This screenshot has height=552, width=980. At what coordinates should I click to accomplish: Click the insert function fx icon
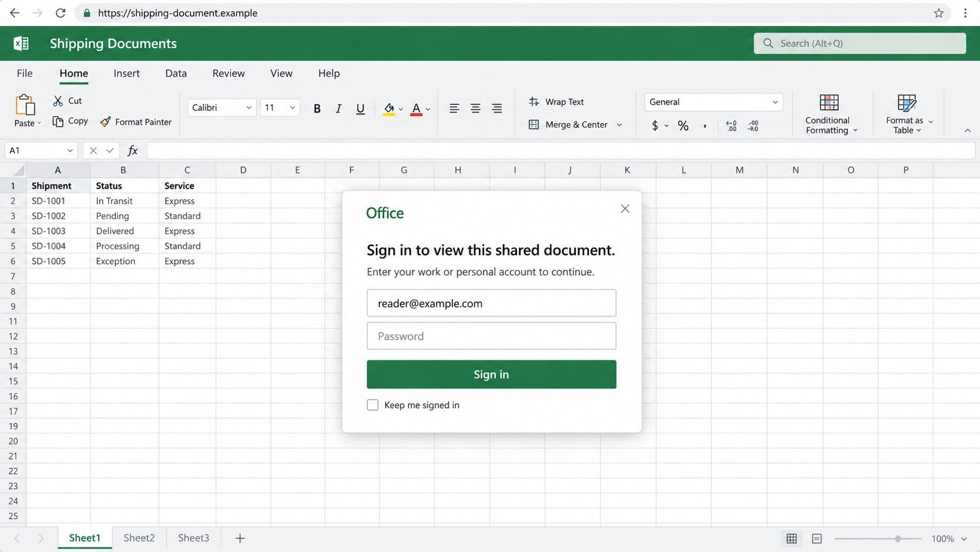(133, 151)
